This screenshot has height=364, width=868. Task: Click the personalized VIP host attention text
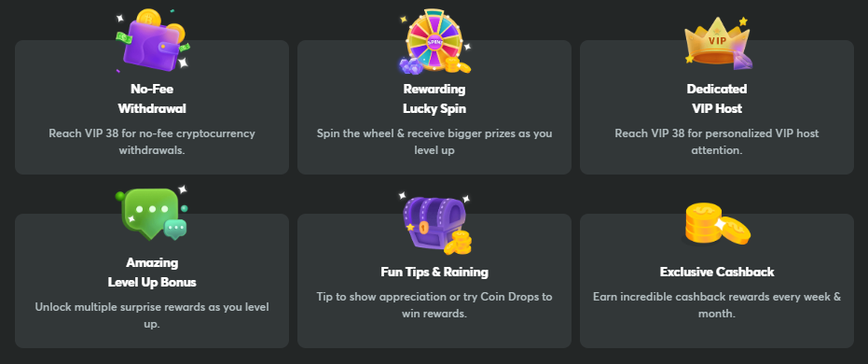(717, 142)
